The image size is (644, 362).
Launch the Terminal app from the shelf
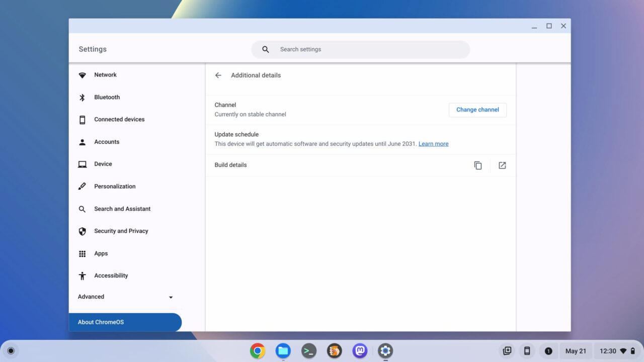pyautogui.click(x=309, y=351)
